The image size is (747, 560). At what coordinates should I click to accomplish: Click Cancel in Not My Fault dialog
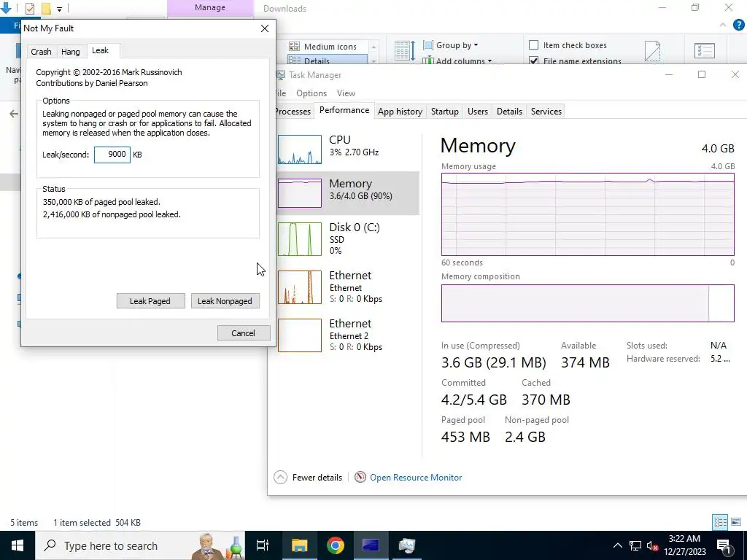[x=244, y=332]
